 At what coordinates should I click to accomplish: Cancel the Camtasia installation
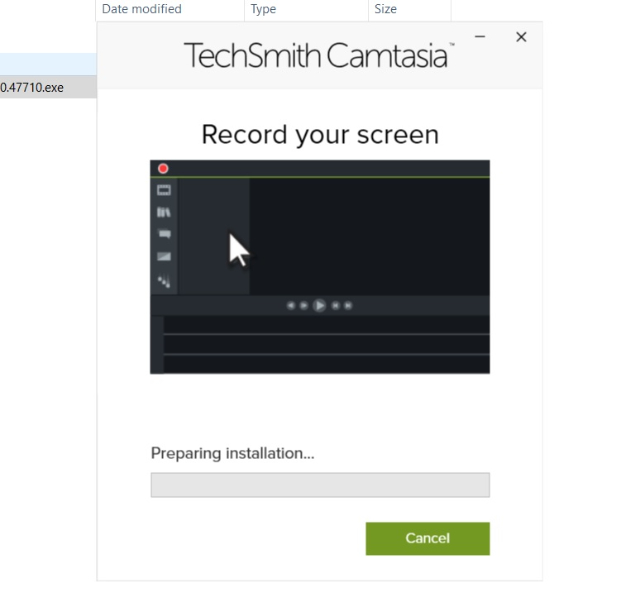click(x=427, y=538)
